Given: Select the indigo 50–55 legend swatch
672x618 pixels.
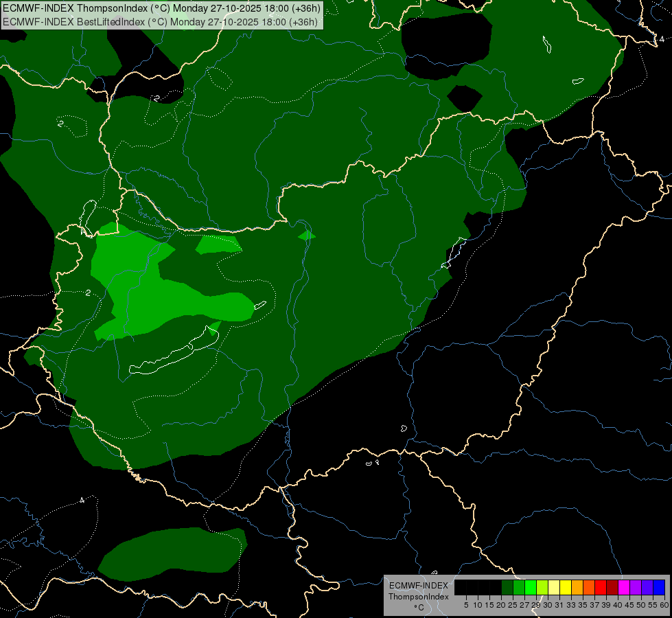Looking at the screenshot, I should [647, 587].
